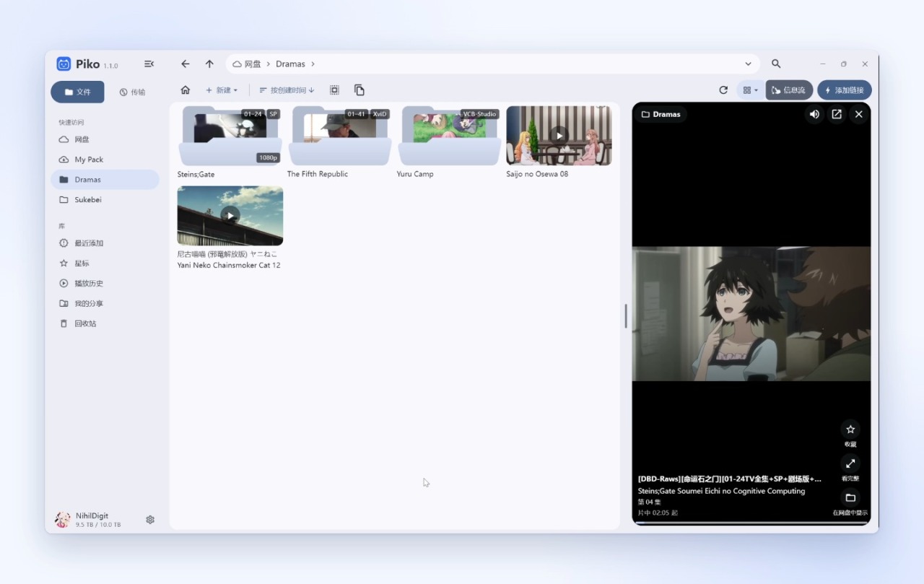Click the select-all icon in toolbar
This screenshot has height=584, width=924.
334,90
